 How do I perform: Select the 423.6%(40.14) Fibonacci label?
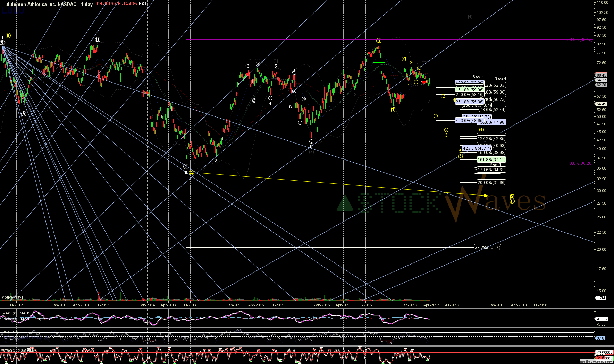[477, 148]
